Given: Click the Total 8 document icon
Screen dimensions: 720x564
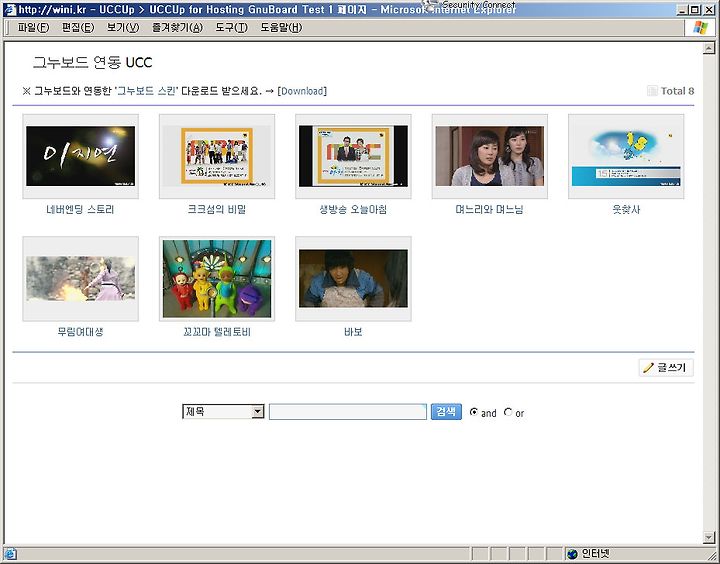Looking at the screenshot, I should tap(652, 91).
